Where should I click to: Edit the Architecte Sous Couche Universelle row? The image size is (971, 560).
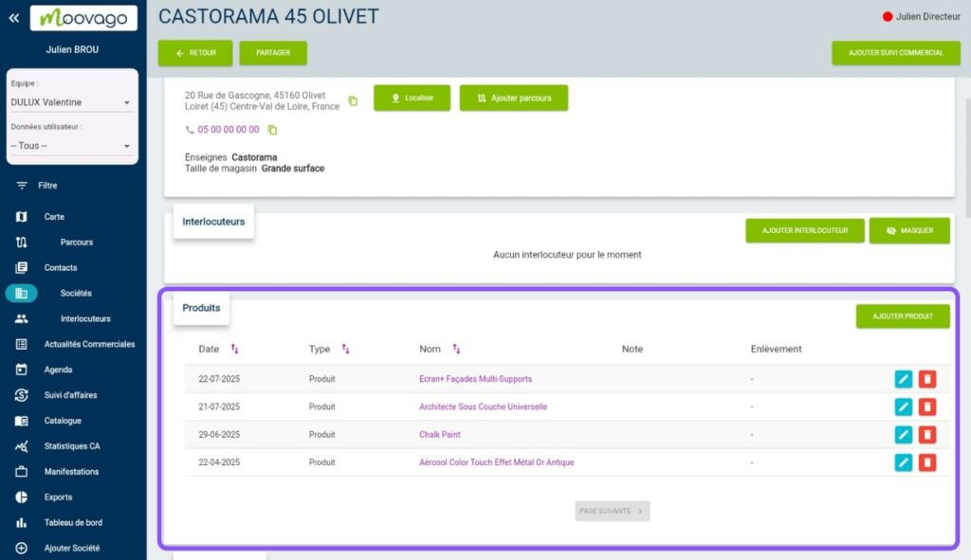point(904,406)
